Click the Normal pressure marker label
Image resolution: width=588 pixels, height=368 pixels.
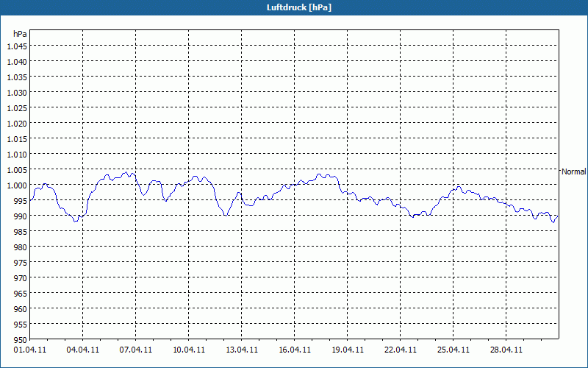(574, 171)
